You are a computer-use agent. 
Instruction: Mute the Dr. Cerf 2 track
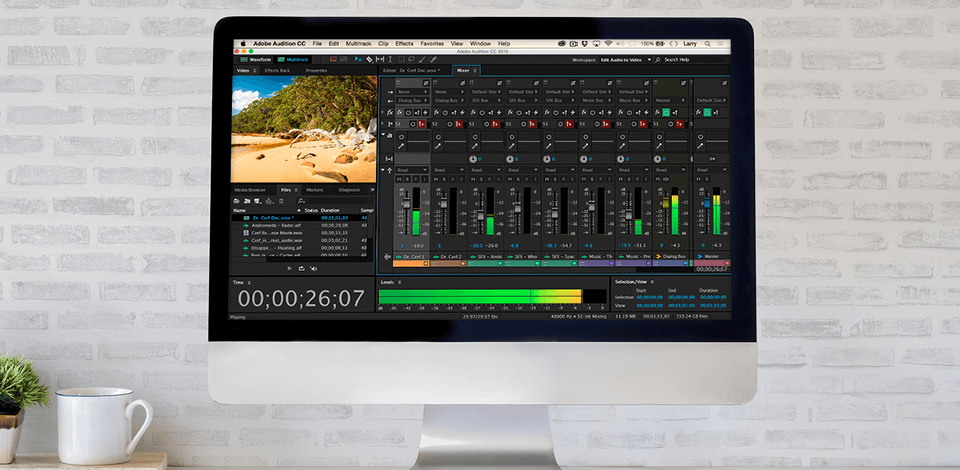click(436, 179)
